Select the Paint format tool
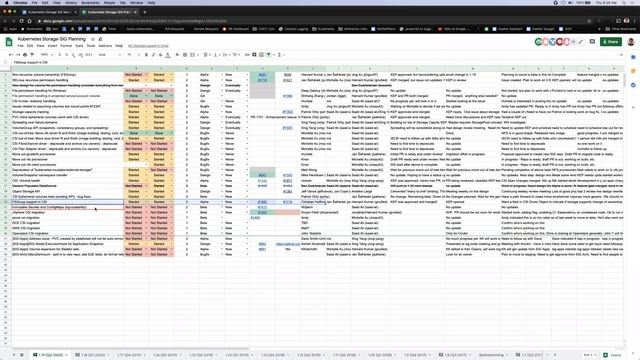Viewport: 640px width, 360px height. coord(32,55)
